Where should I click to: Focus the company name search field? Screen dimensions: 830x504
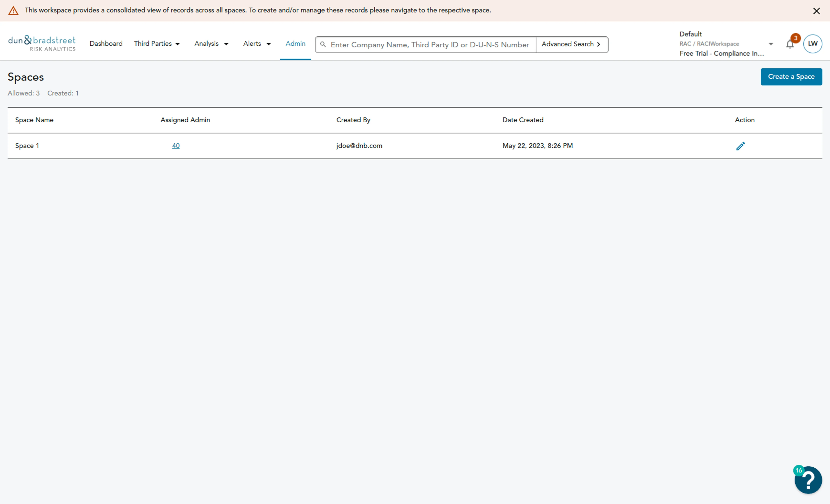click(430, 44)
